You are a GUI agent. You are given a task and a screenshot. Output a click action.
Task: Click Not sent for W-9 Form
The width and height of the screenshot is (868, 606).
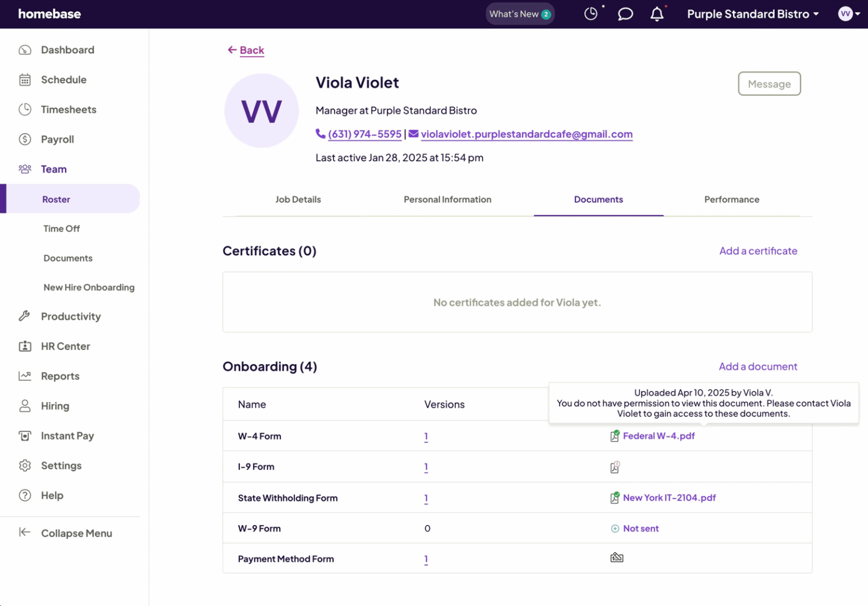(x=640, y=529)
